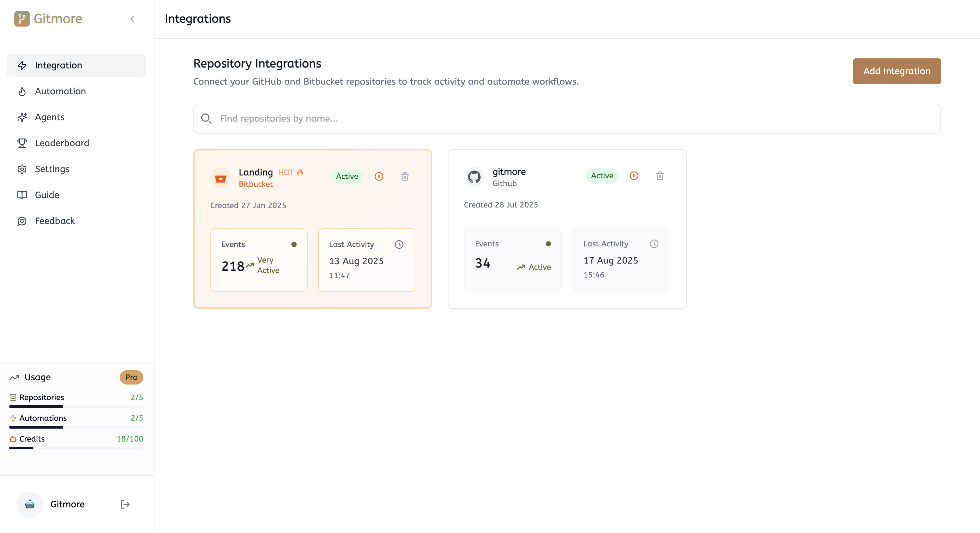The image size is (980, 533).
Task: Click the Active badge on Landing card
Action: (347, 176)
